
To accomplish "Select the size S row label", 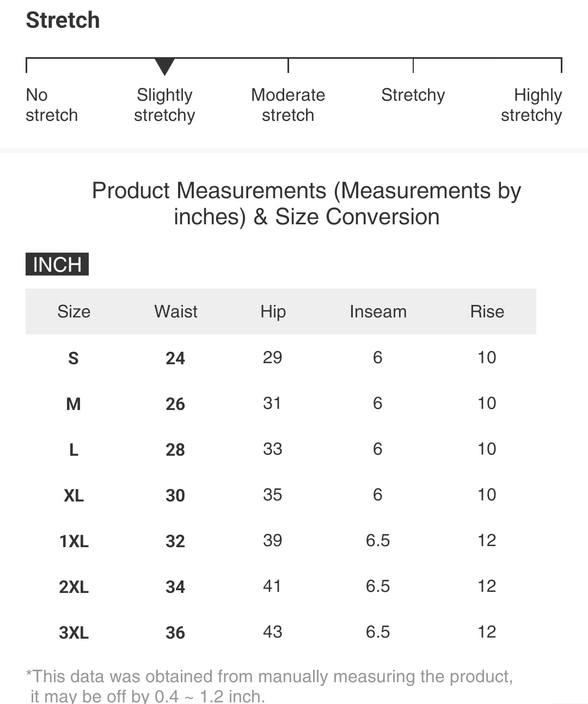I will pos(73,358).
